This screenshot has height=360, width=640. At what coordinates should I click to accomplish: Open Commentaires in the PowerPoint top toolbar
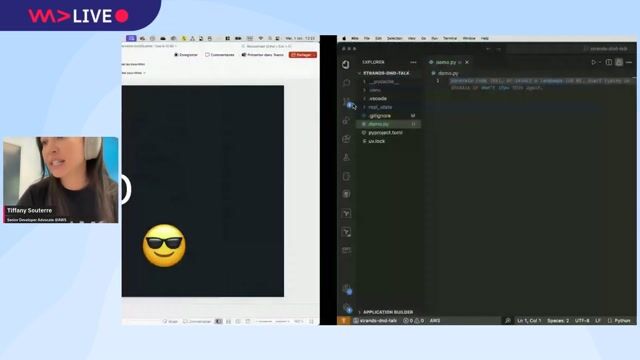pos(220,55)
